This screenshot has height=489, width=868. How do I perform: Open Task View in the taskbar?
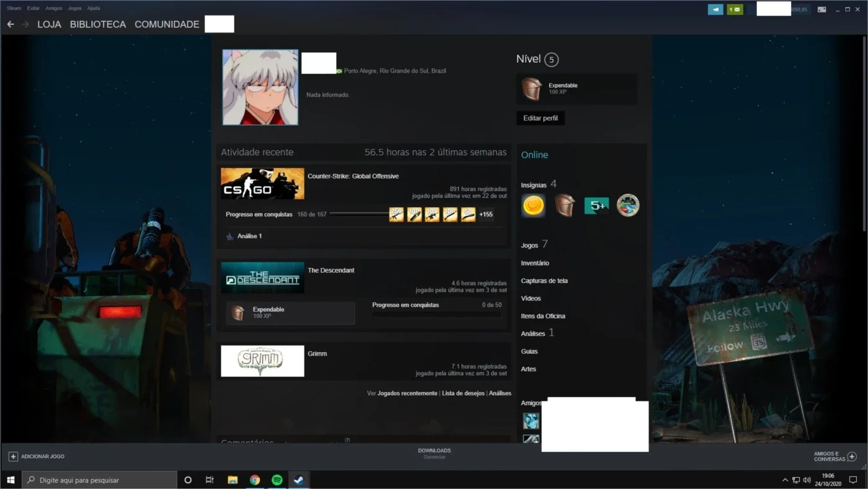pos(210,480)
